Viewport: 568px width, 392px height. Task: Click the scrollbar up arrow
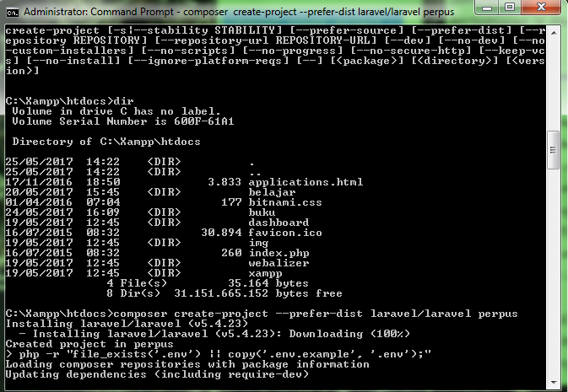(x=553, y=33)
